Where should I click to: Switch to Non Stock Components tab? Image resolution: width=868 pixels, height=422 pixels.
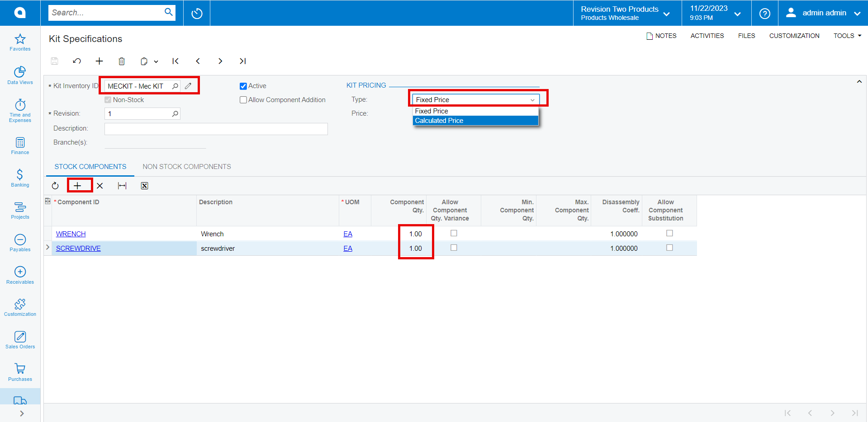pos(187,167)
